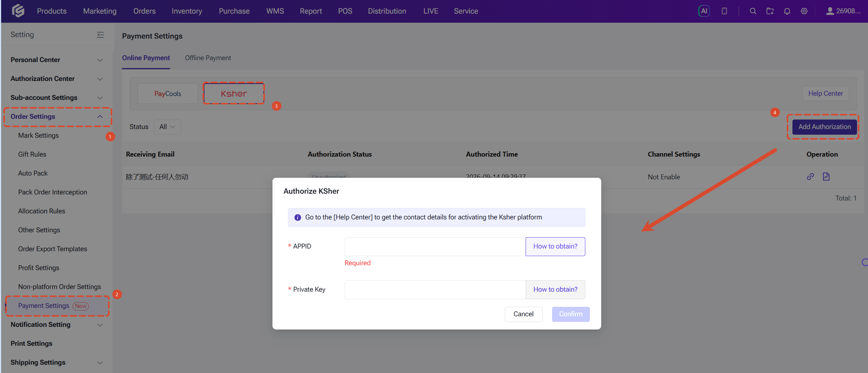This screenshot has height=373, width=868.
Task: Open the AI assistant icon
Action: pyautogui.click(x=704, y=11)
